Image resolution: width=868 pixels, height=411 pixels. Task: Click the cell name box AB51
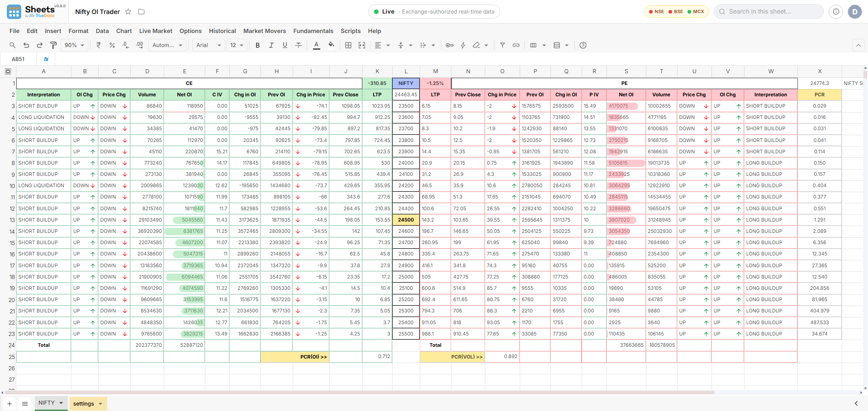point(18,59)
